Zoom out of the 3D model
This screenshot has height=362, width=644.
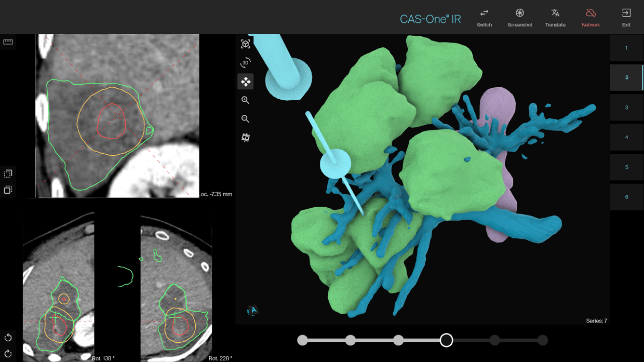coord(246,119)
